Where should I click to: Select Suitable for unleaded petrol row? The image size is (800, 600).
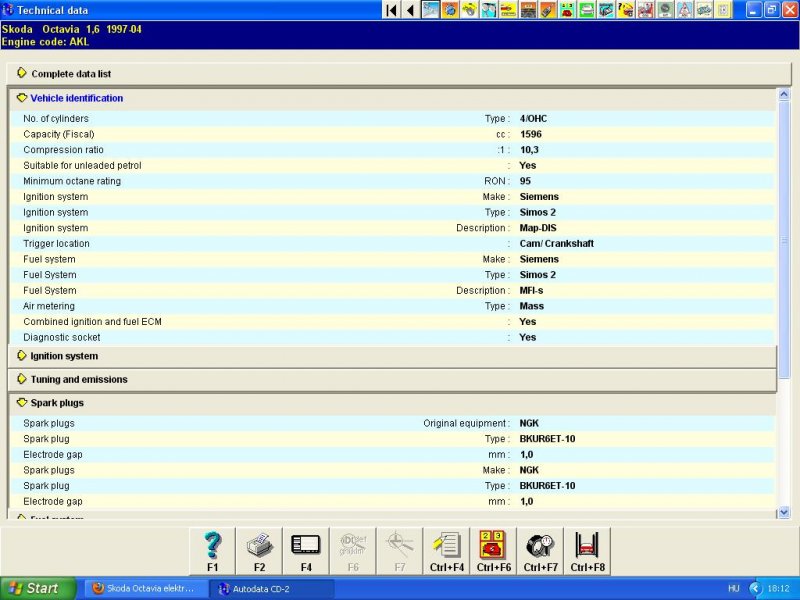coord(392,165)
